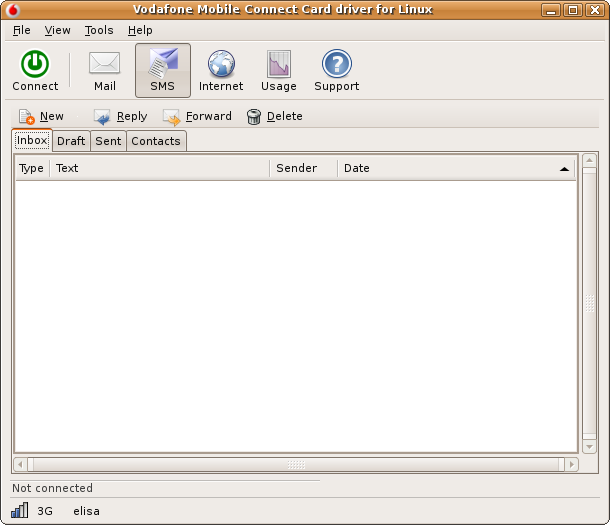Image resolution: width=610 pixels, height=525 pixels.
Task: Open the Support question mark icon
Action: coord(336,65)
